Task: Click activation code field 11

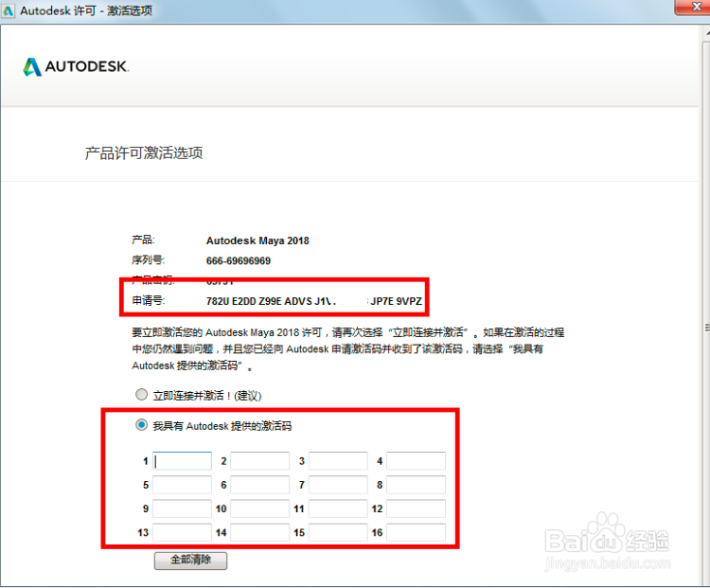Action: (x=338, y=508)
